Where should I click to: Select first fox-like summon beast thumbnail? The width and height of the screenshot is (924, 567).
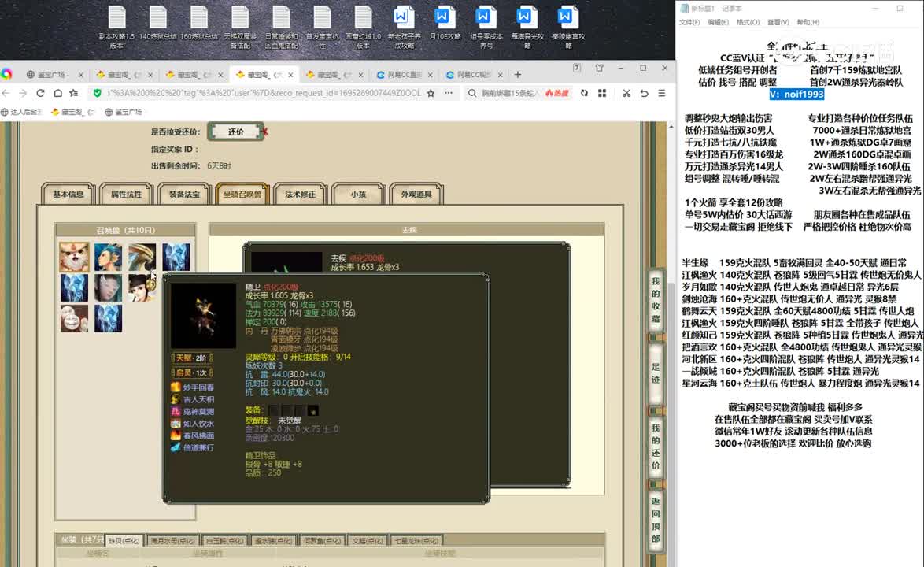tap(74, 257)
